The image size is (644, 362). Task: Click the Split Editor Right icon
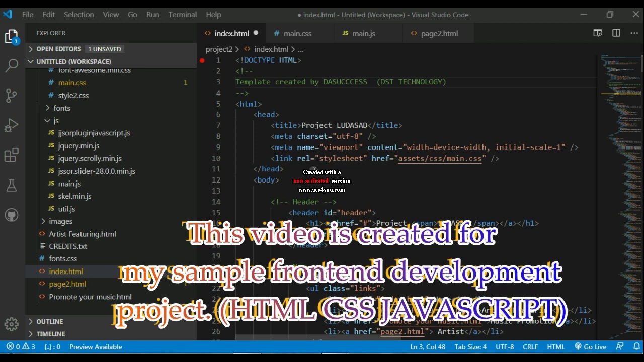(616, 33)
